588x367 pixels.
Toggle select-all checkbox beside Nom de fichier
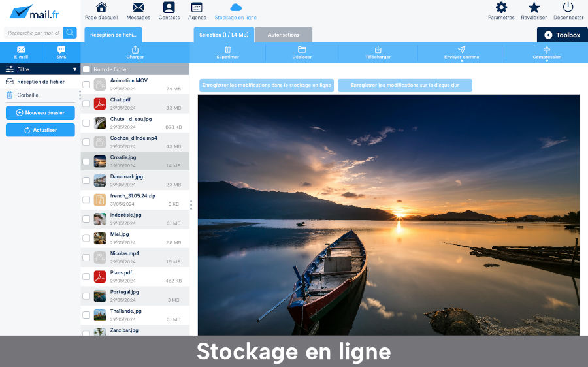[86, 69]
